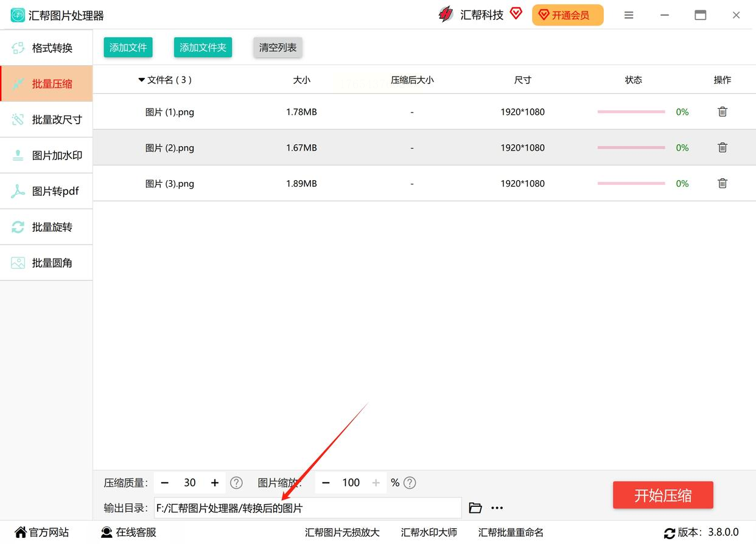Delete 图片 (1).png with its trash icon

click(x=723, y=112)
